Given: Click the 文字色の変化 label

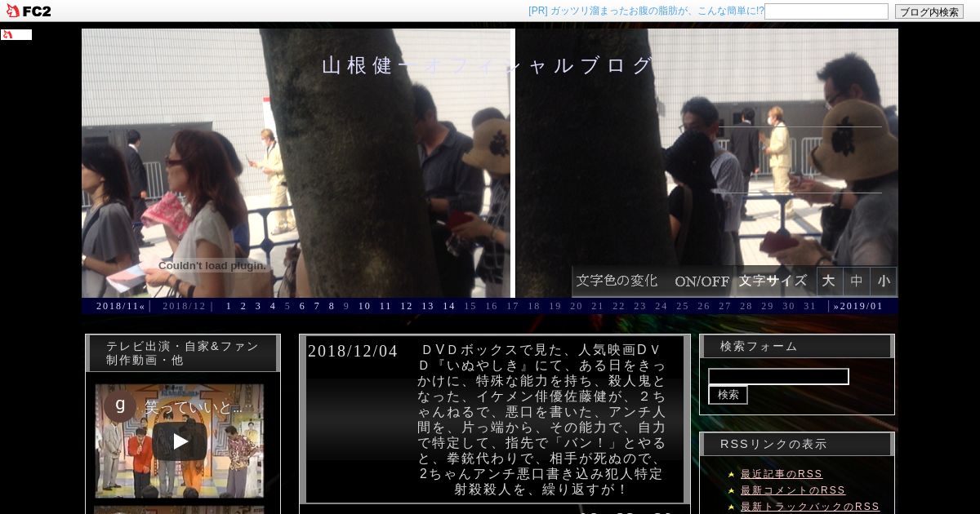Looking at the screenshot, I should pos(617,281).
